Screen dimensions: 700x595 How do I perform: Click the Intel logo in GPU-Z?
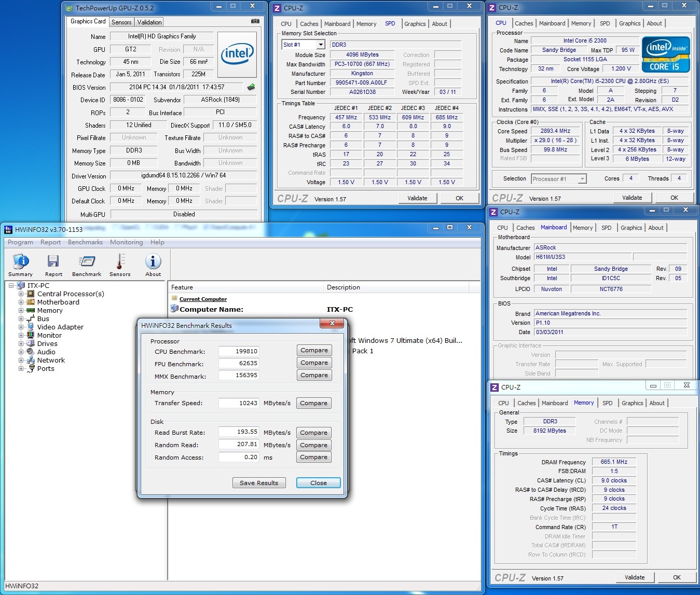pyautogui.click(x=237, y=55)
